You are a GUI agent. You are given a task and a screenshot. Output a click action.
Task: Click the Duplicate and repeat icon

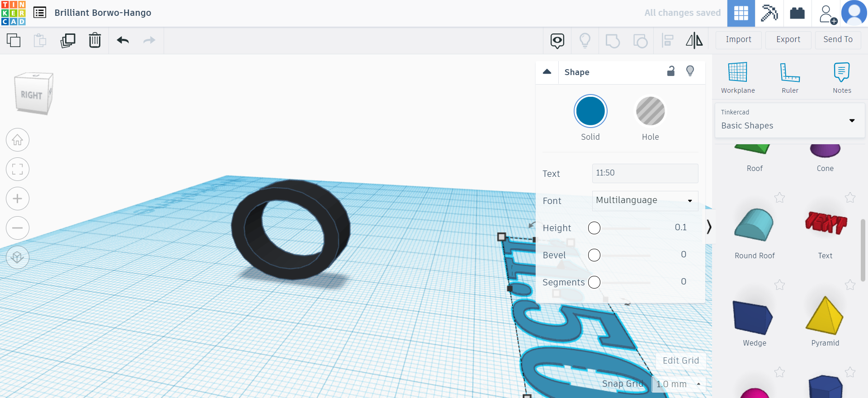[68, 40]
